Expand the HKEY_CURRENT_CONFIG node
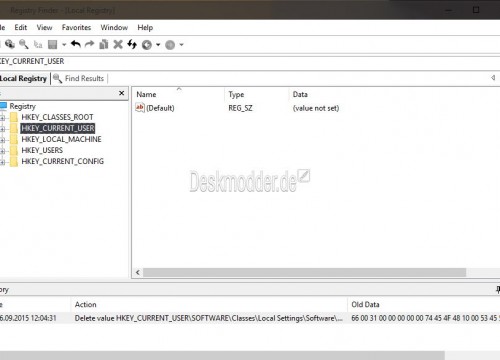 [2, 162]
